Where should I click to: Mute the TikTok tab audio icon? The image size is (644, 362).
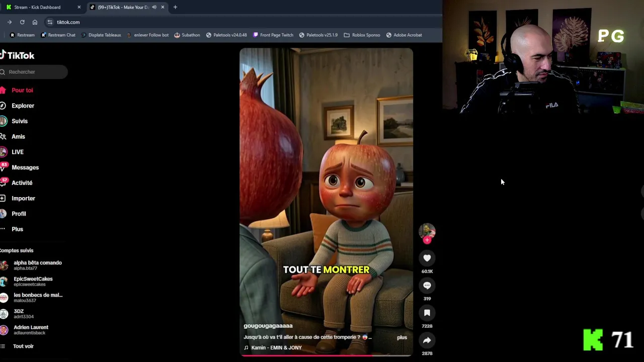click(154, 7)
